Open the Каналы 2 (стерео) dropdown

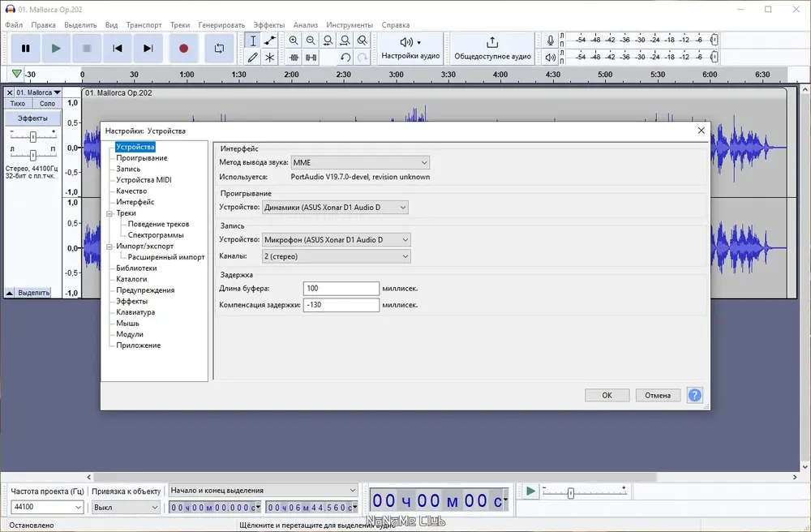[x=337, y=256]
